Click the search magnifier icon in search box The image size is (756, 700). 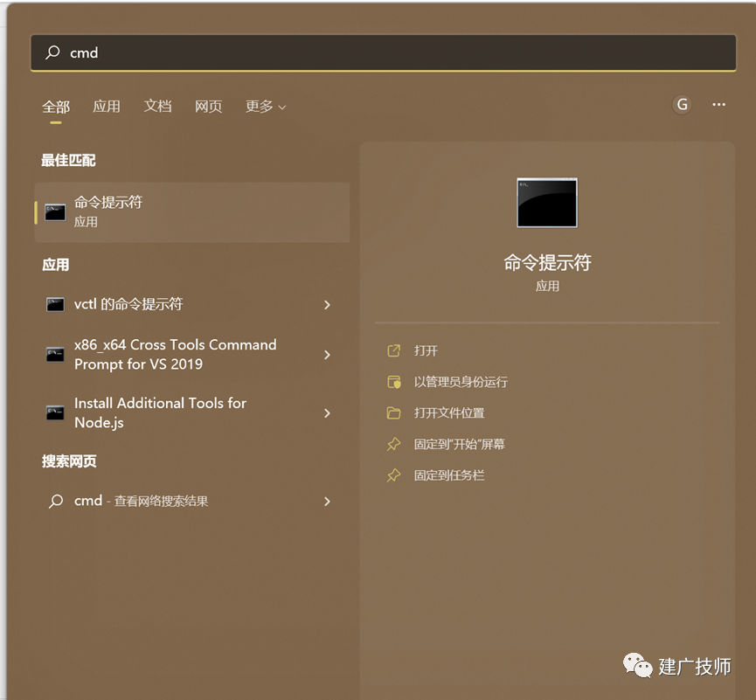[x=52, y=52]
